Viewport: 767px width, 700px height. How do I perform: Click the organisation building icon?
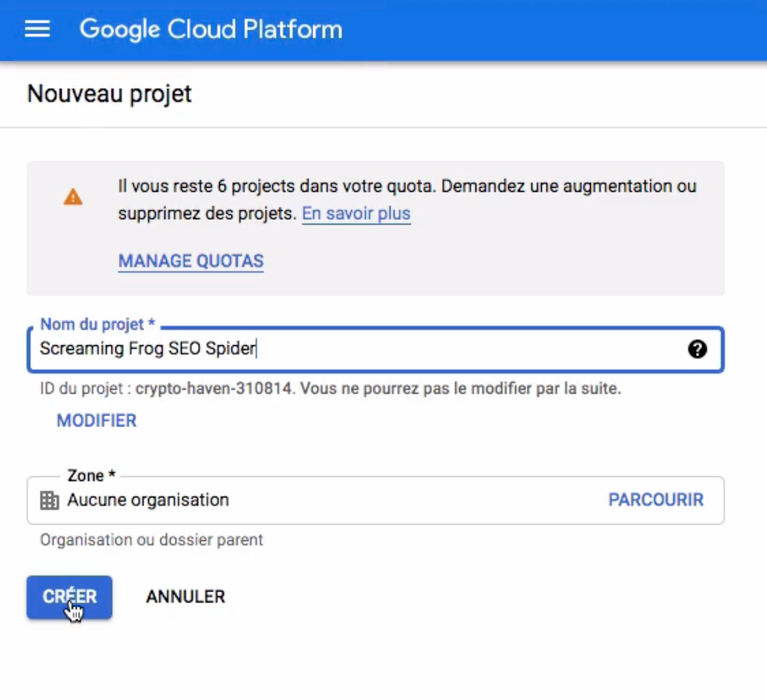pyautogui.click(x=49, y=500)
